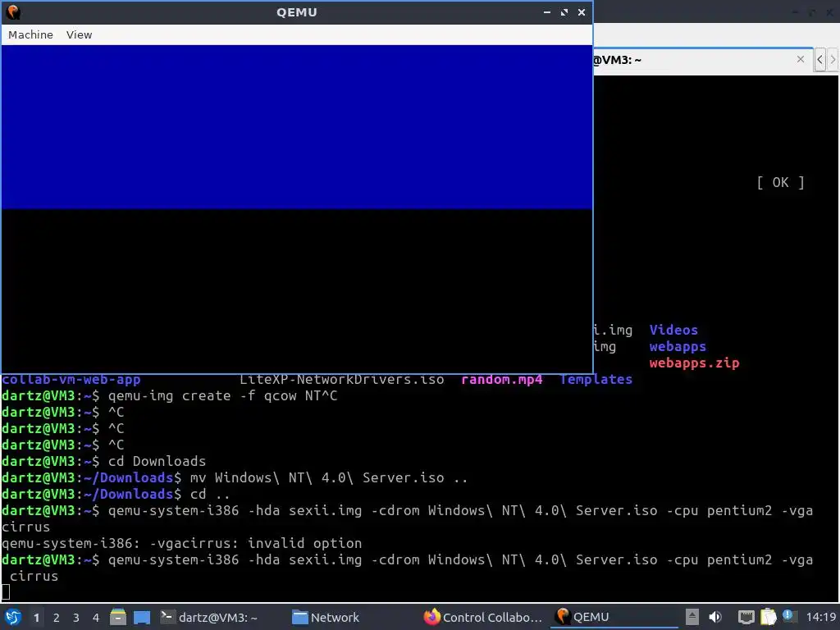Click the show desktop icon in the taskbar
The image size is (840, 630).
142,617
